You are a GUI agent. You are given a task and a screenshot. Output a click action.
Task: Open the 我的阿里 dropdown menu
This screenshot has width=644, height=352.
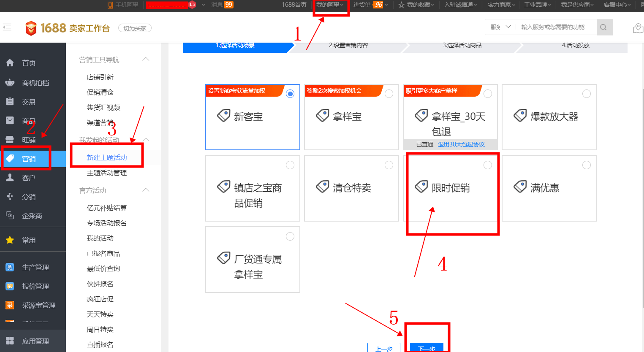pyautogui.click(x=330, y=5)
